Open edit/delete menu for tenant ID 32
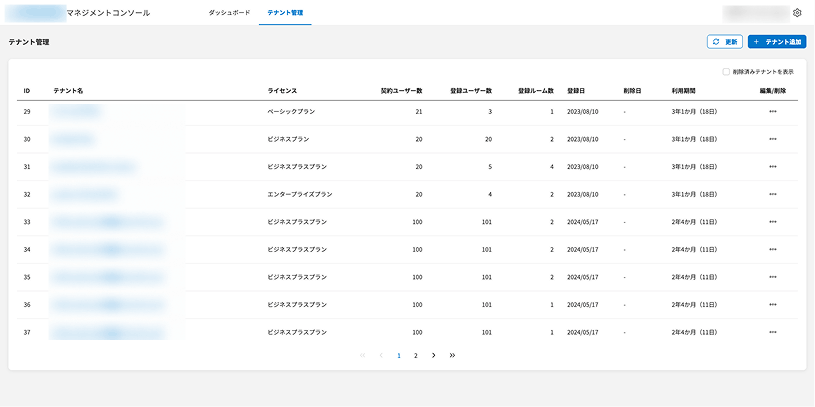The height and width of the screenshot is (407, 815). pos(772,194)
